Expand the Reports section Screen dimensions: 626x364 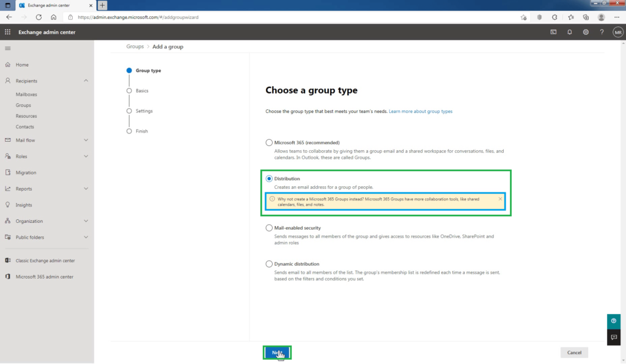pyautogui.click(x=86, y=189)
